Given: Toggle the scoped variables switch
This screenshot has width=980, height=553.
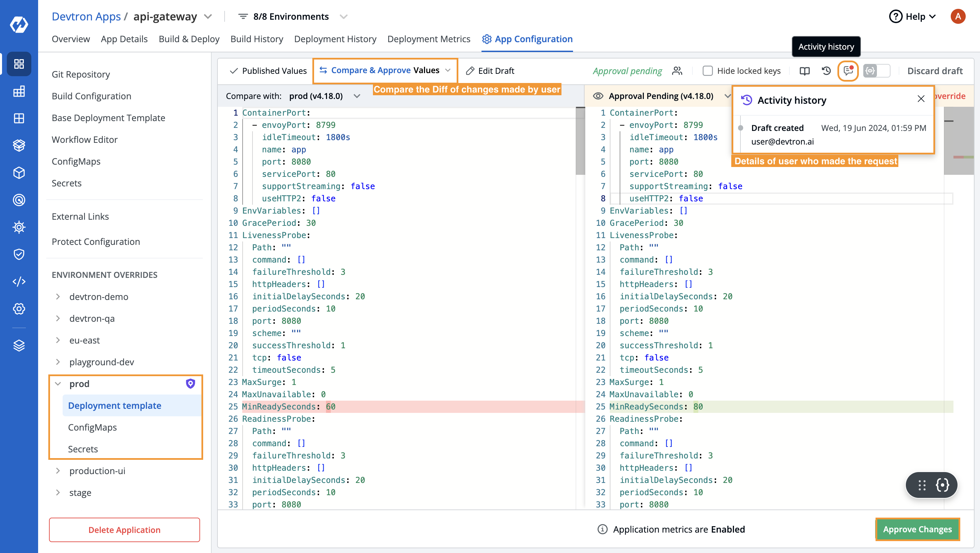Looking at the screenshot, I should click(877, 71).
